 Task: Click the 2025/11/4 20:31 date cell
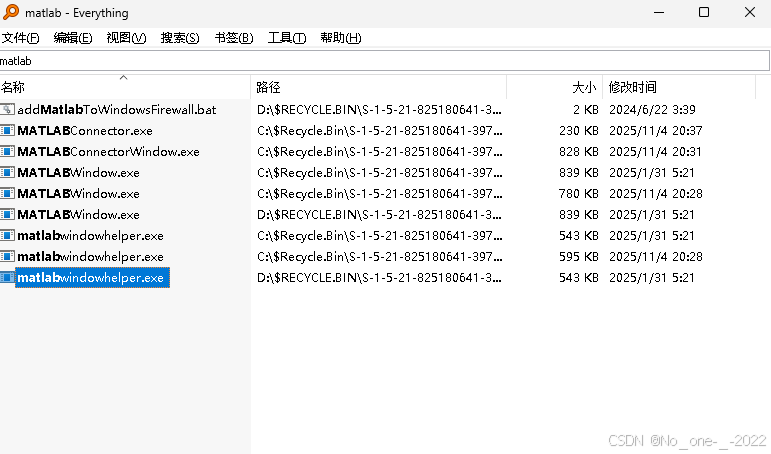pyautogui.click(x=655, y=151)
